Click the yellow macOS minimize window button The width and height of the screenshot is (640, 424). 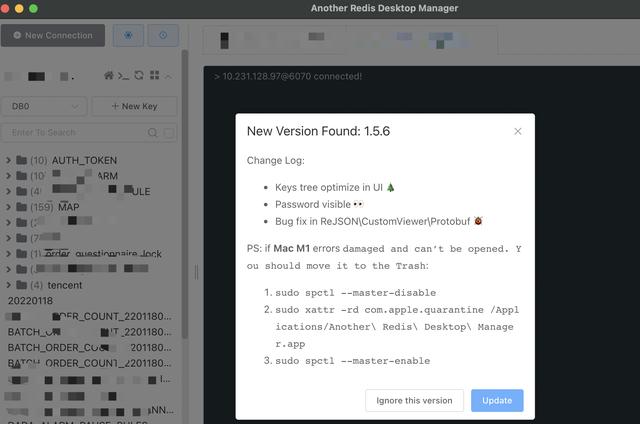point(19,9)
